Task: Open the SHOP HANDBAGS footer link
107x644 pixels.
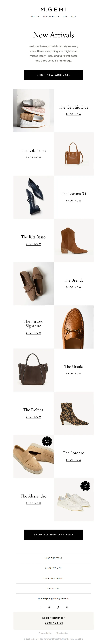Action: click(x=53, y=578)
